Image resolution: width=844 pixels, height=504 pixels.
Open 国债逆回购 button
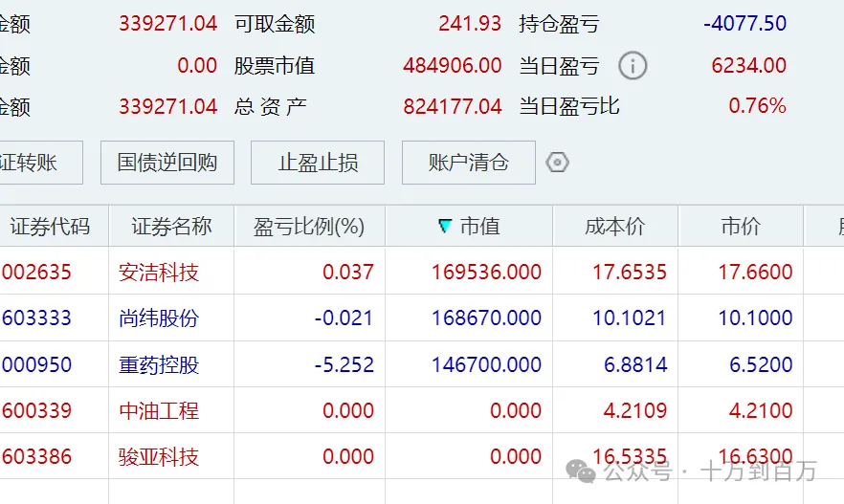pos(167,163)
